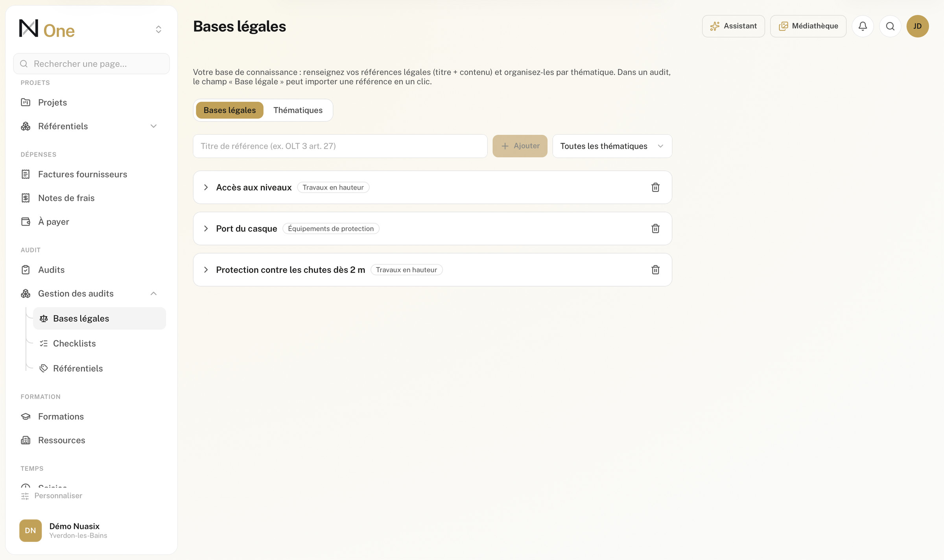The image size is (944, 560).
Task: Click Personnaliser in the sidebar
Action: point(52,496)
